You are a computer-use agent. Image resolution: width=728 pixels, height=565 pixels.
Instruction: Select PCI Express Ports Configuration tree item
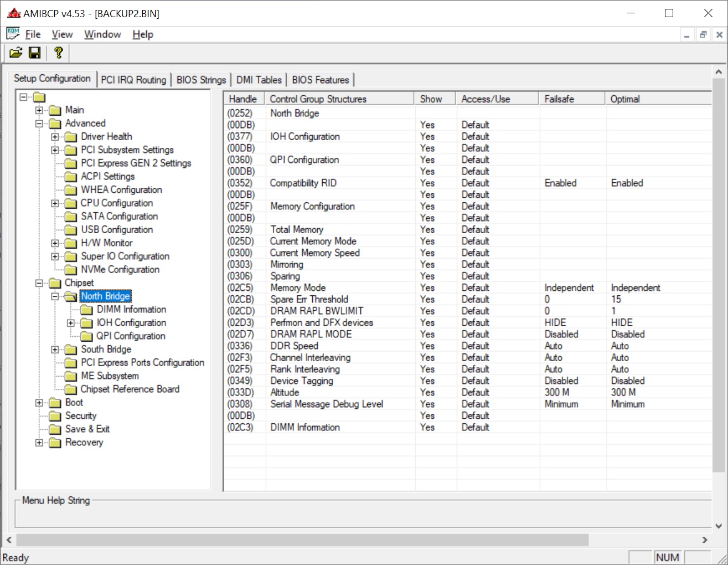point(142,363)
